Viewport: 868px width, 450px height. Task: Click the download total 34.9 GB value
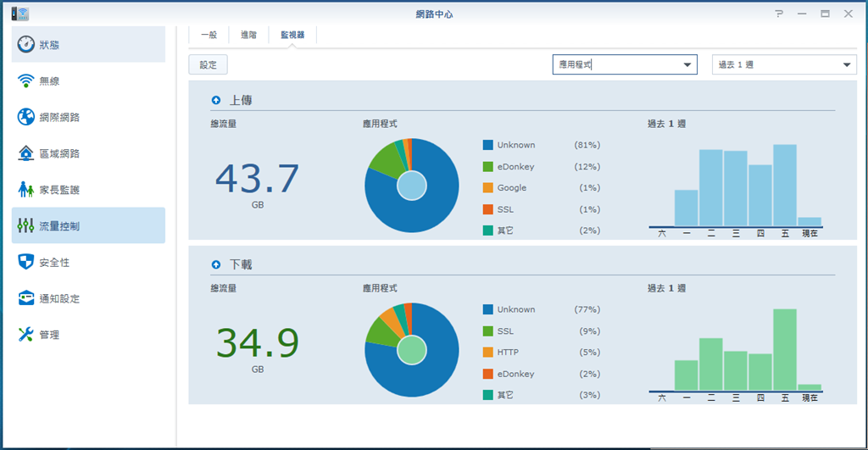point(258,344)
